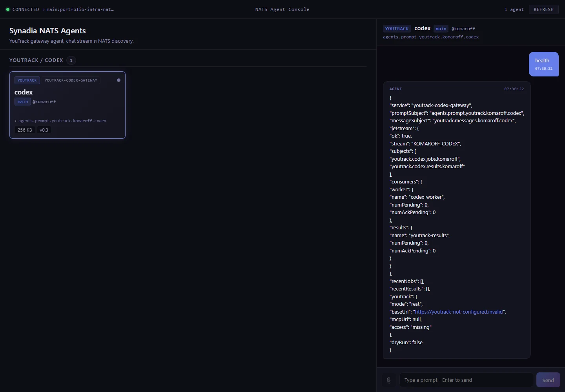Click the v0.3 version badge
565x392 pixels.
tap(44, 130)
